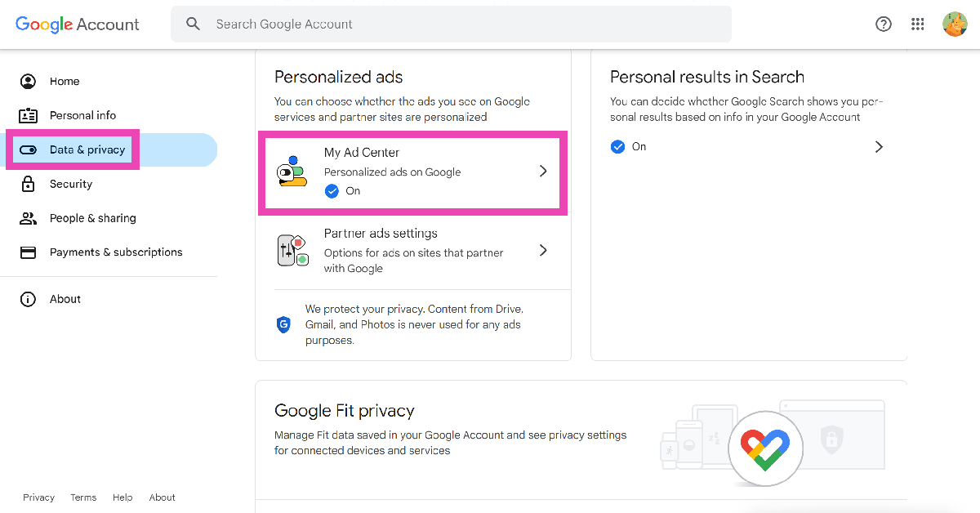Image resolution: width=980 pixels, height=513 pixels.
Task: Click the My Ad Center On checkmark
Action: click(x=332, y=191)
